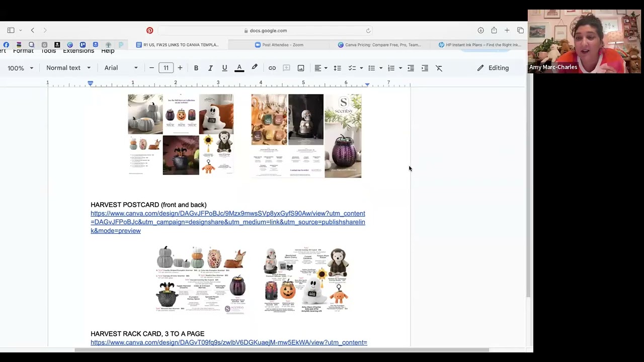The height and width of the screenshot is (362, 644).
Task: Toggle italic formatting
Action: [210, 68]
